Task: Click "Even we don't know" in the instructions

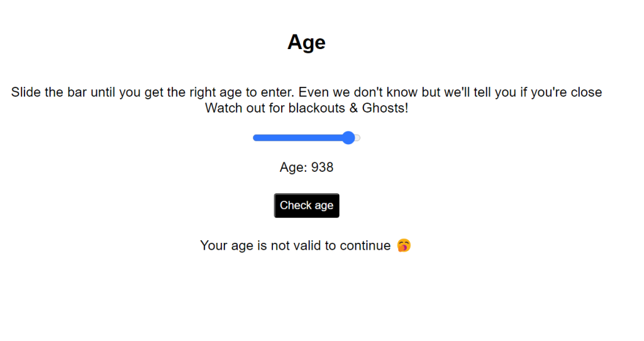Action: (358, 92)
